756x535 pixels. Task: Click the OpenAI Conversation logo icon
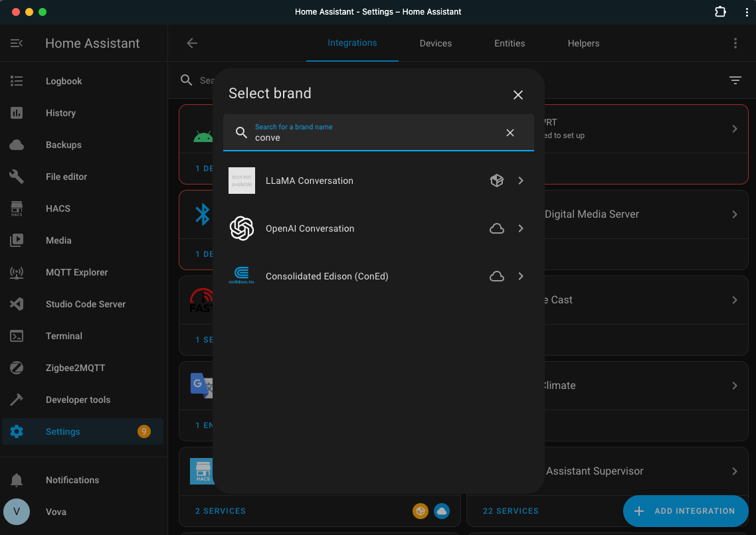tap(242, 228)
